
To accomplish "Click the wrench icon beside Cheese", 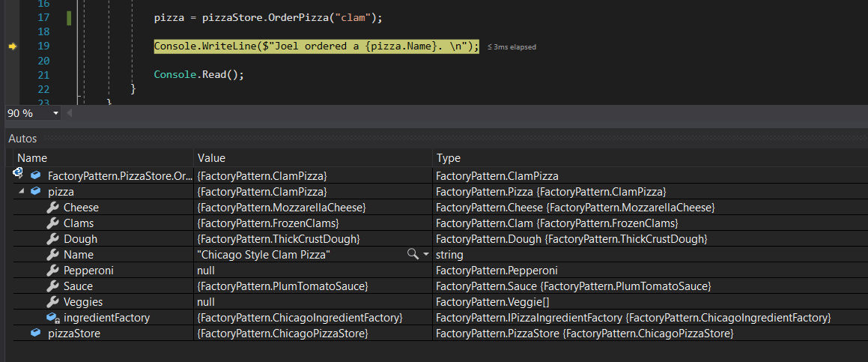I will coord(52,208).
